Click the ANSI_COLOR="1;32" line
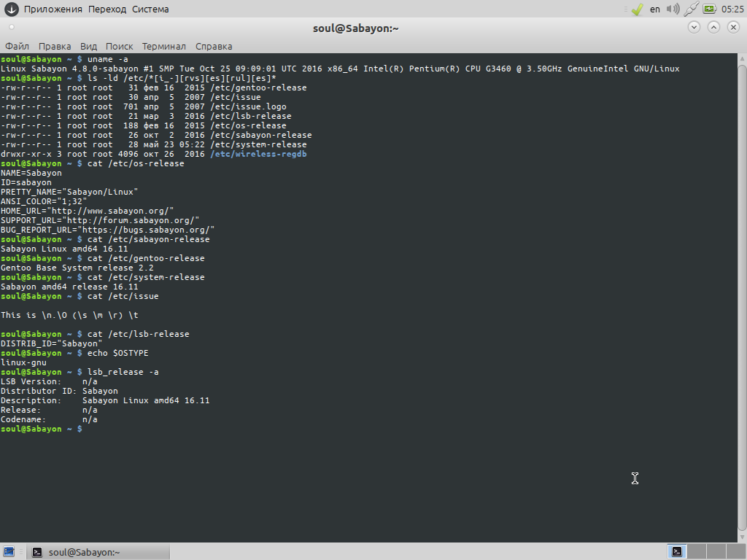 tap(44, 201)
